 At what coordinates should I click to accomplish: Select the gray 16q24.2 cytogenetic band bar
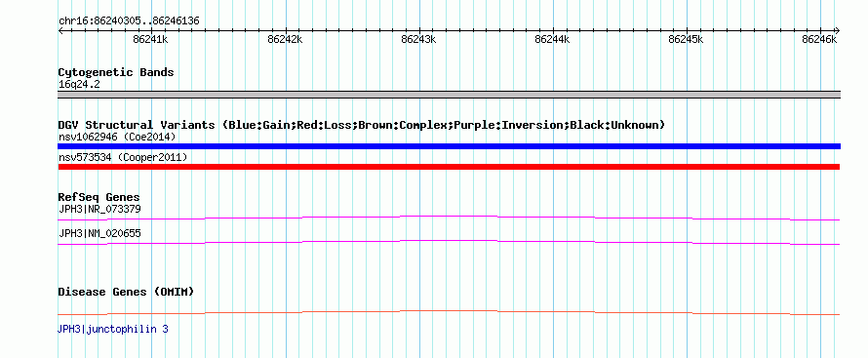(x=449, y=95)
